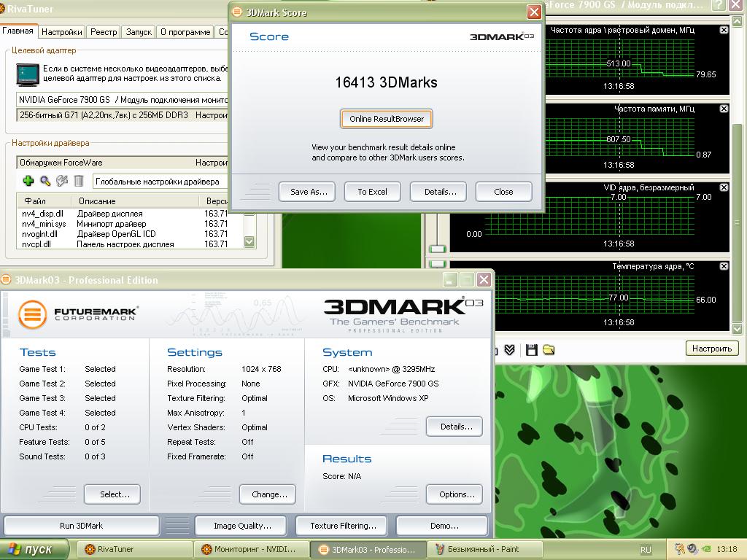Select the nv4_mini.sys row in driver list
747x560 pixels.
tap(123, 224)
